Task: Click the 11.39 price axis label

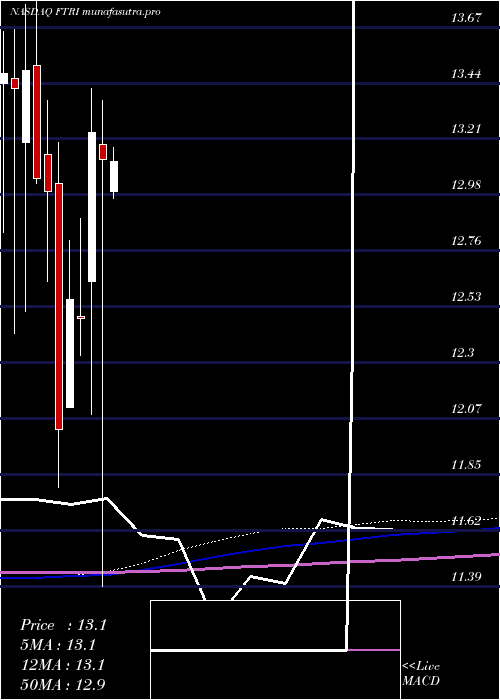Action: [467, 577]
